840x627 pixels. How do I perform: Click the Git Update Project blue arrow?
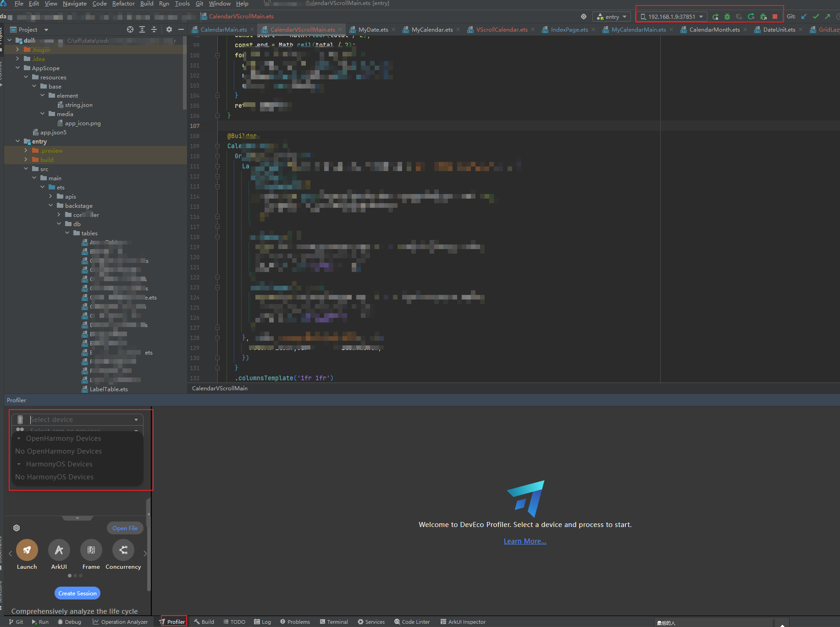[804, 17]
